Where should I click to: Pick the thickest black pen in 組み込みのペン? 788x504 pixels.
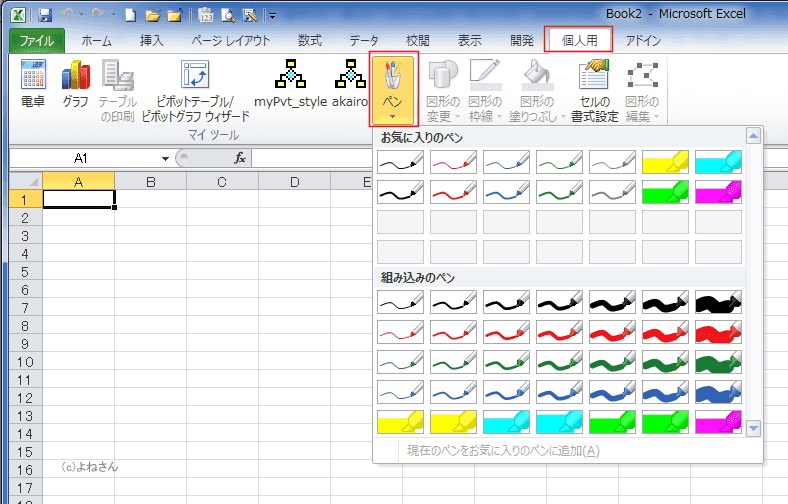point(717,301)
